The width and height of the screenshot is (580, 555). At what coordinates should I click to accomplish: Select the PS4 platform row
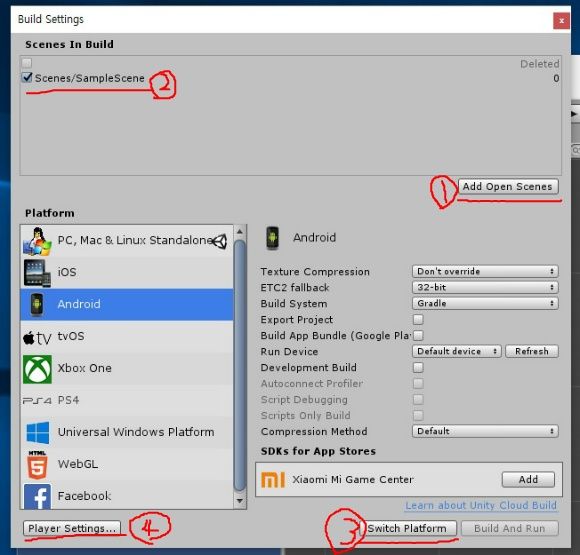tap(127, 400)
